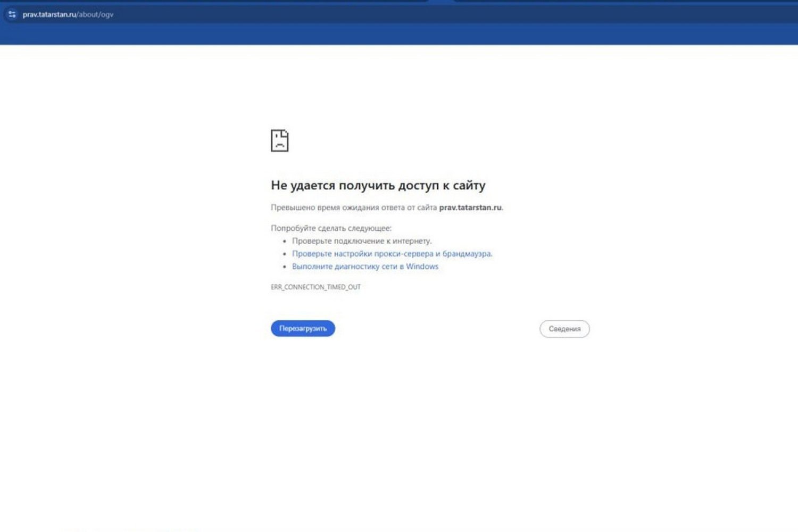
Task: Open the site information icon in address bar
Action: (12, 14)
